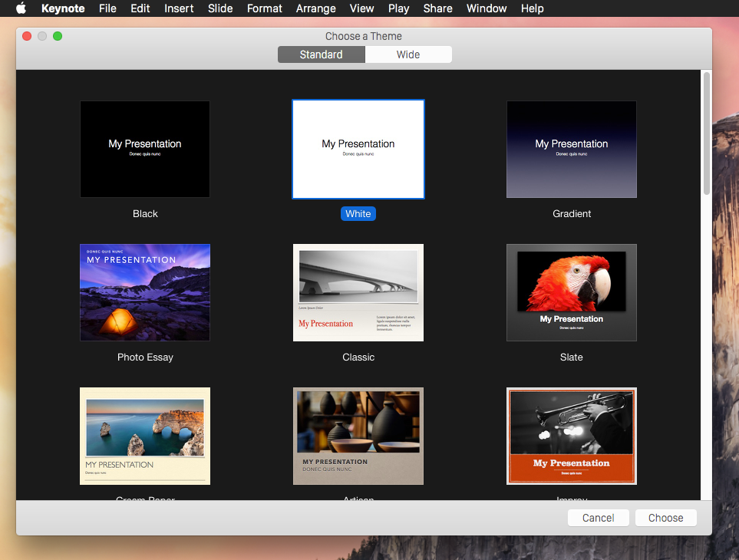The width and height of the screenshot is (739, 560).
Task: Open the Arrange menu
Action: [315, 8]
